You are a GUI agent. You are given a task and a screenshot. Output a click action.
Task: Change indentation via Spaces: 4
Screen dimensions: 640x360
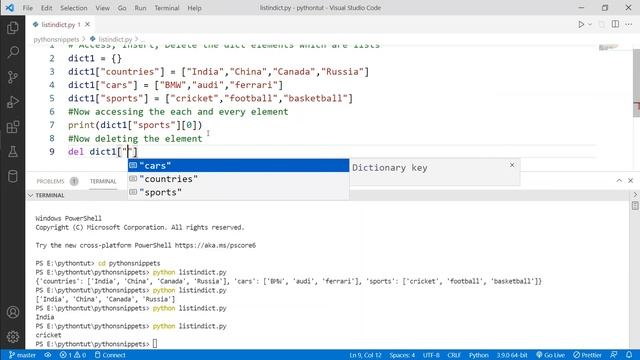(402, 355)
